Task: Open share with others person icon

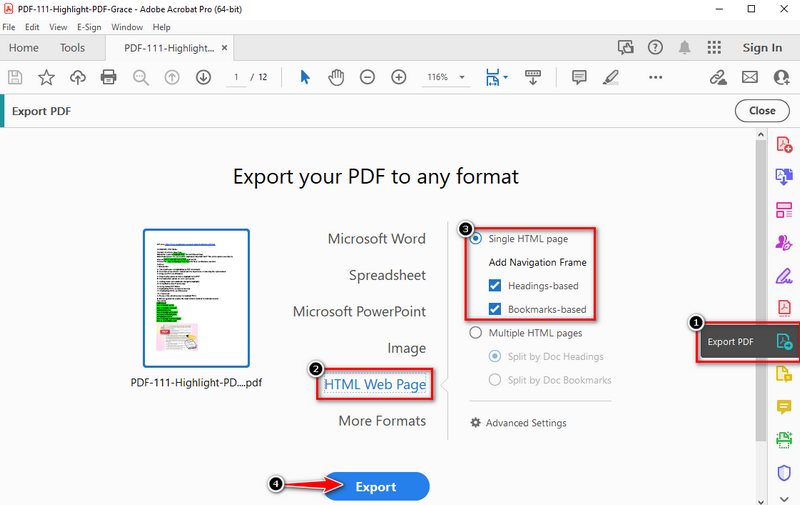Action: point(781,77)
